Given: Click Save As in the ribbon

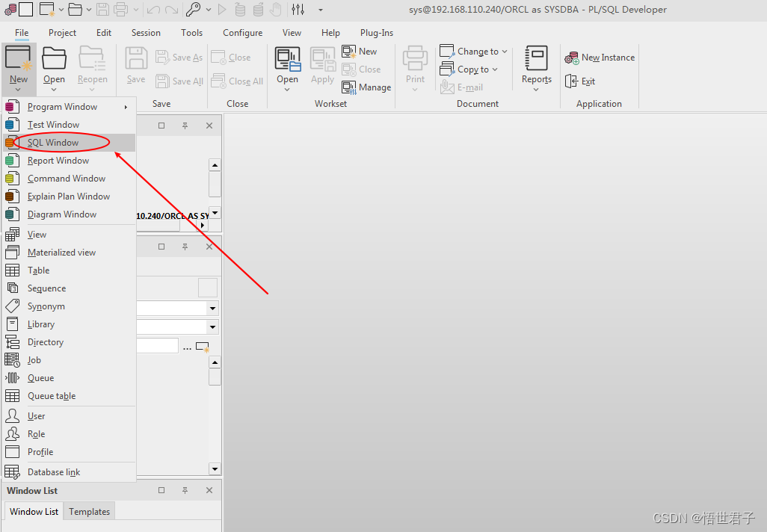Looking at the screenshot, I should coord(179,58).
